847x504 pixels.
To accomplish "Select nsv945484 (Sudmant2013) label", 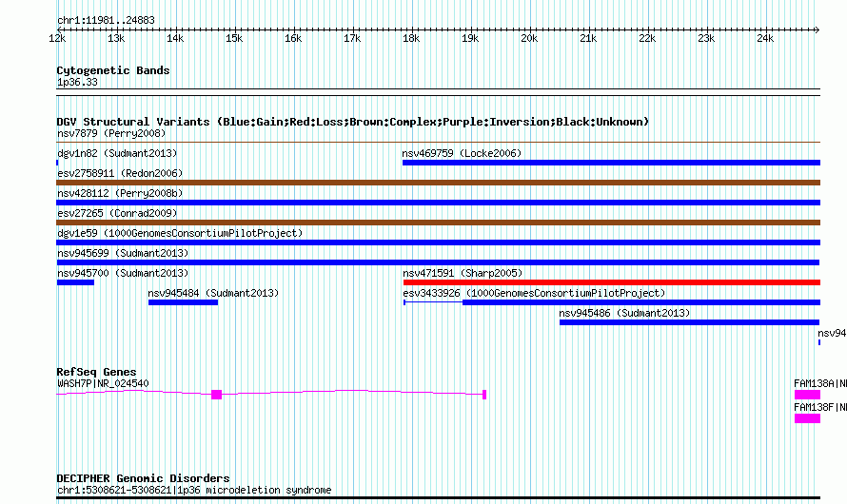I will click(x=213, y=293).
